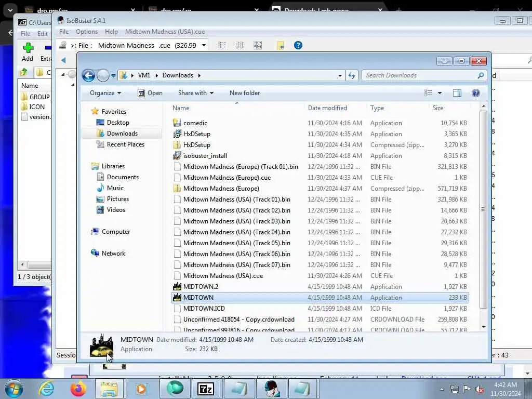Image resolution: width=532 pixels, height=399 pixels.
Task: Open IsoBuster File menu
Action: pyautogui.click(x=64, y=32)
